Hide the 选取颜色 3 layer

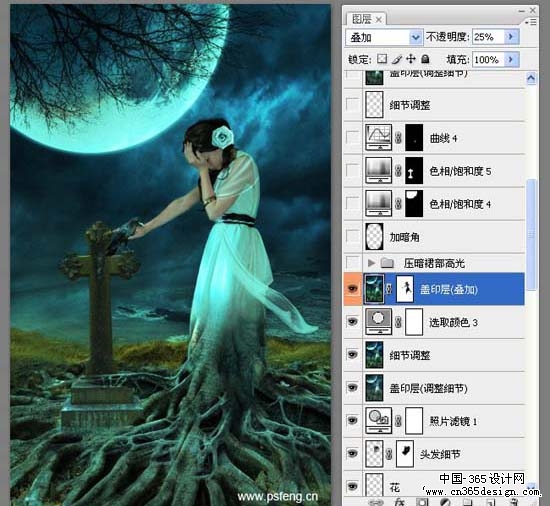[x=353, y=322]
